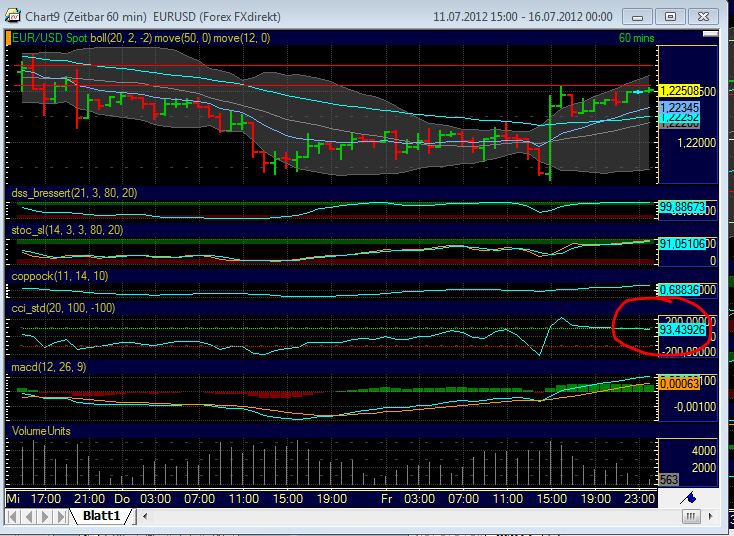Click the 99,88673 dss_bressert value
Viewport: 734px width, 536px height.
682,206
